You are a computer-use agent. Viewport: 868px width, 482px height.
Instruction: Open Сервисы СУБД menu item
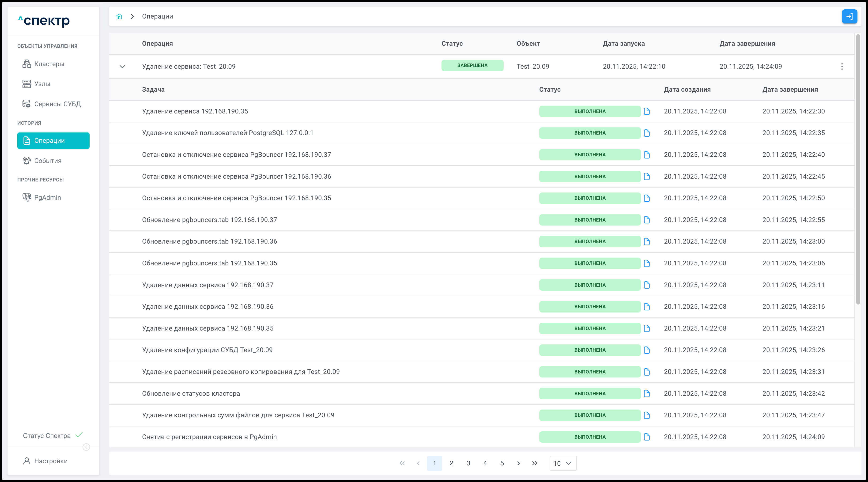[x=57, y=104]
